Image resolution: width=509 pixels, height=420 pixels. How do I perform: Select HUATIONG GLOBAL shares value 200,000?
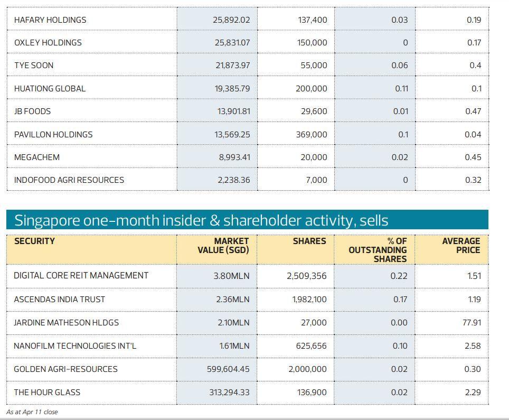pyautogui.click(x=311, y=89)
